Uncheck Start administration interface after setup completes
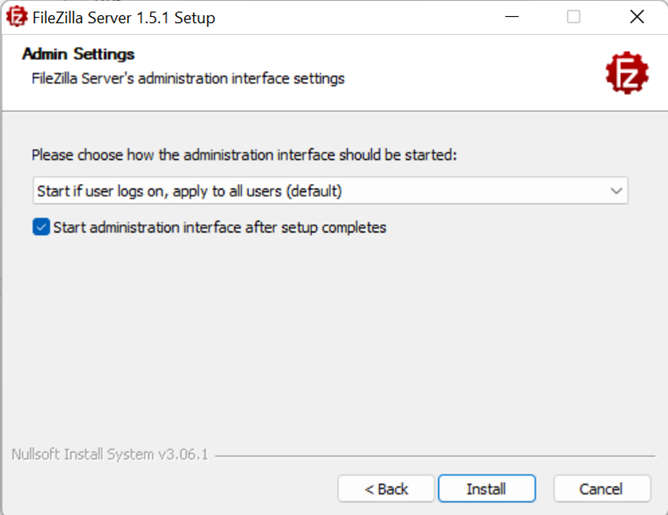The image size is (668, 515). click(41, 227)
